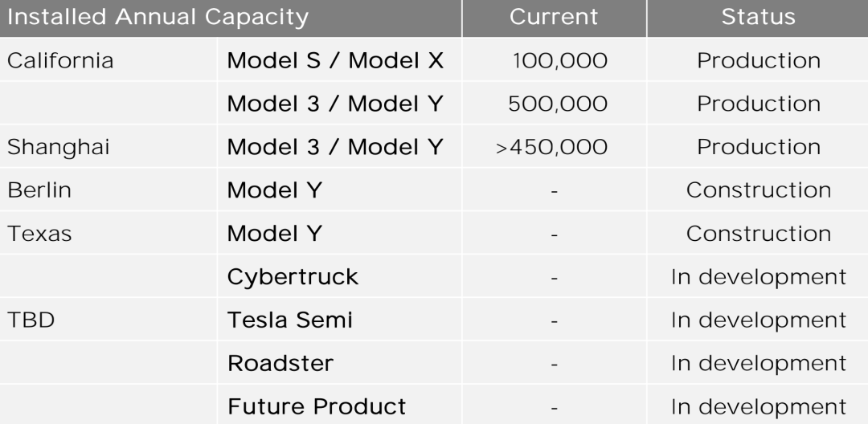Click the California location cell
Viewport: 868px width, 424px height.
[60, 61]
